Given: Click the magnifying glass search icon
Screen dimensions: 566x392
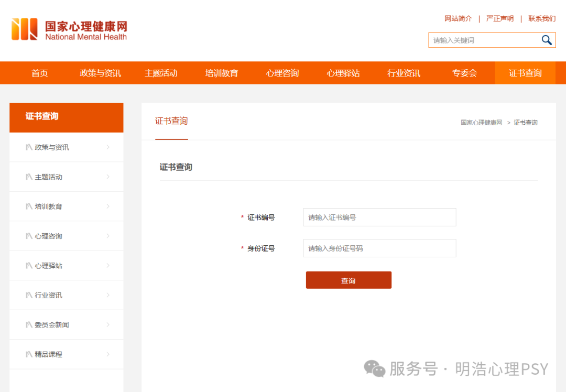Looking at the screenshot, I should point(547,40).
